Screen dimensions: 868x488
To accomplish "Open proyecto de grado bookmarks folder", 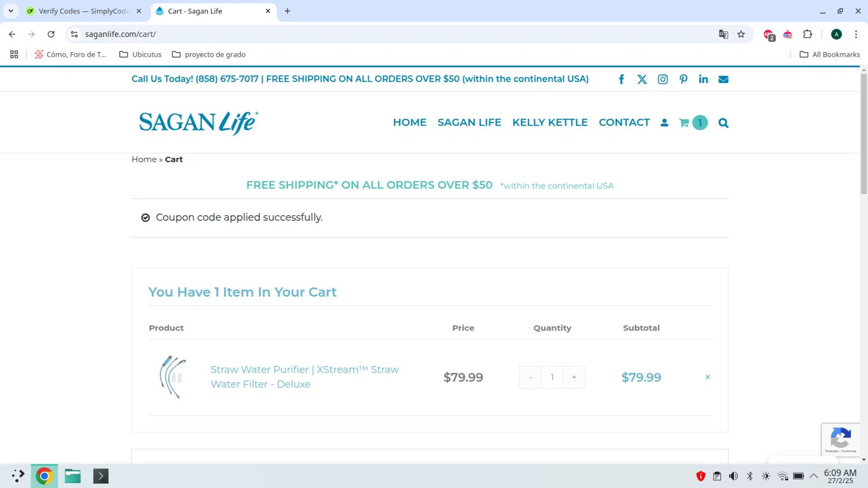I will pyautogui.click(x=209, y=54).
